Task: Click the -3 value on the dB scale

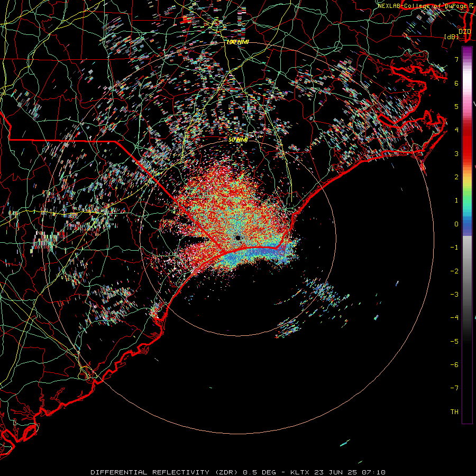Action: pos(454,295)
